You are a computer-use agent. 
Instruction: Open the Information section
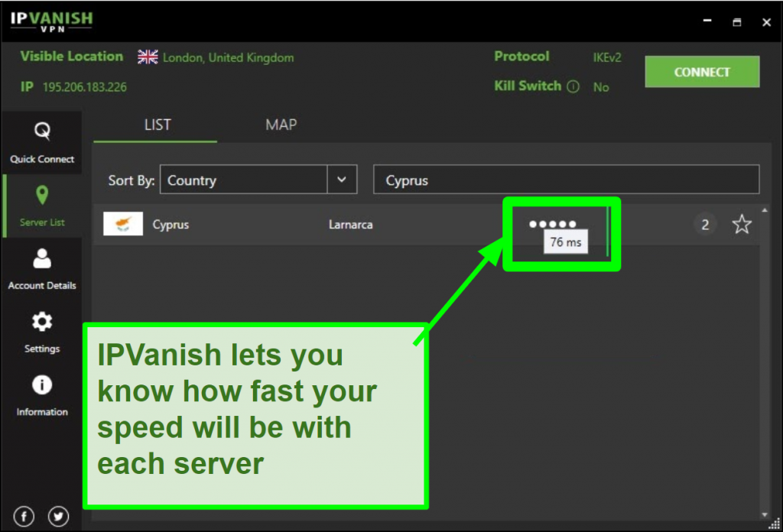tap(42, 395)
